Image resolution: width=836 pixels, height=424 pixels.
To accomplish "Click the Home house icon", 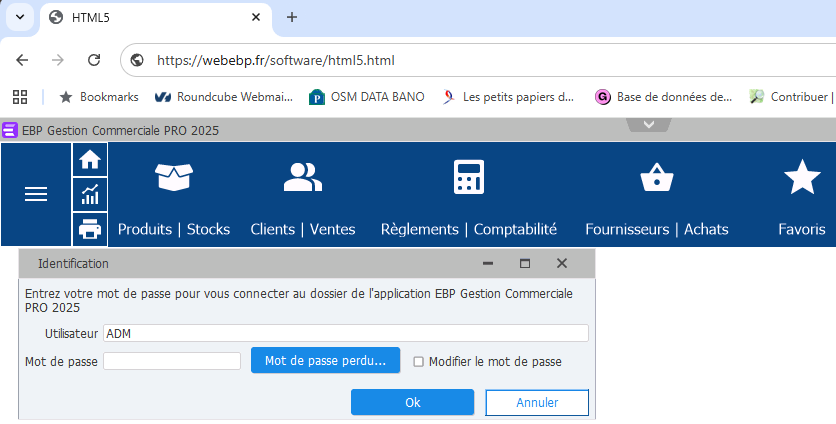I will point(90,159).
